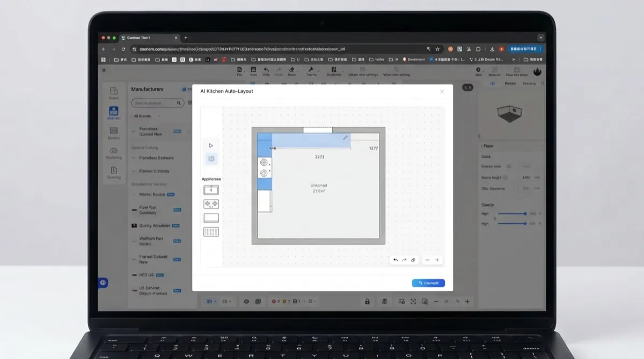The width and height of the screenshot is (644, 359).
Task: Open the All Brands dropdown
Action: (x=147, y=116)
